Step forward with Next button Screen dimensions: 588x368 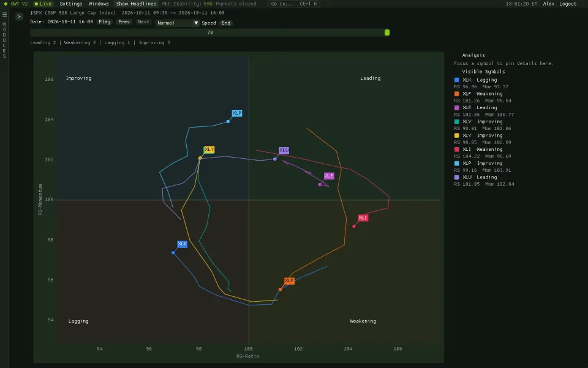click(x=143, y=22)
